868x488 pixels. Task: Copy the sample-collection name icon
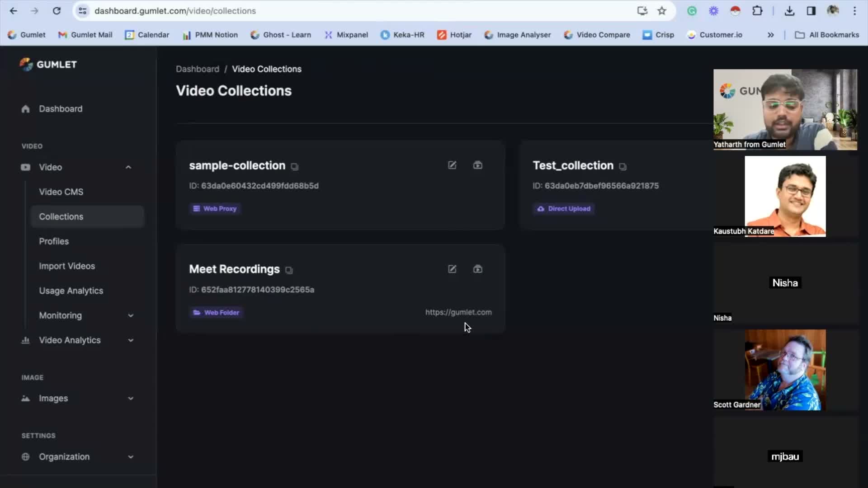[x=295, y=167]
